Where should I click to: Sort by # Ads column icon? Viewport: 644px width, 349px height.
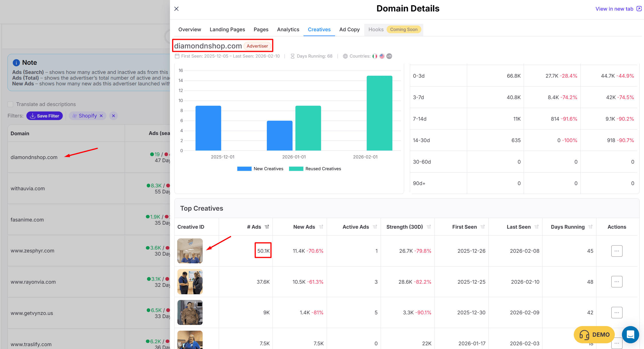point(267,227)
